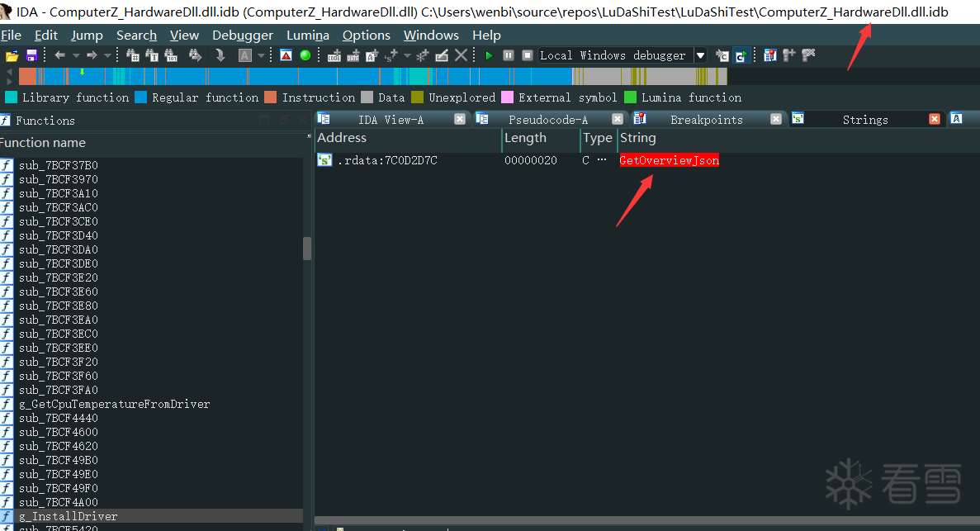Start debugging with the green play button
The width and height of the screenshot is (980, 531).
(x=490, y=55)
